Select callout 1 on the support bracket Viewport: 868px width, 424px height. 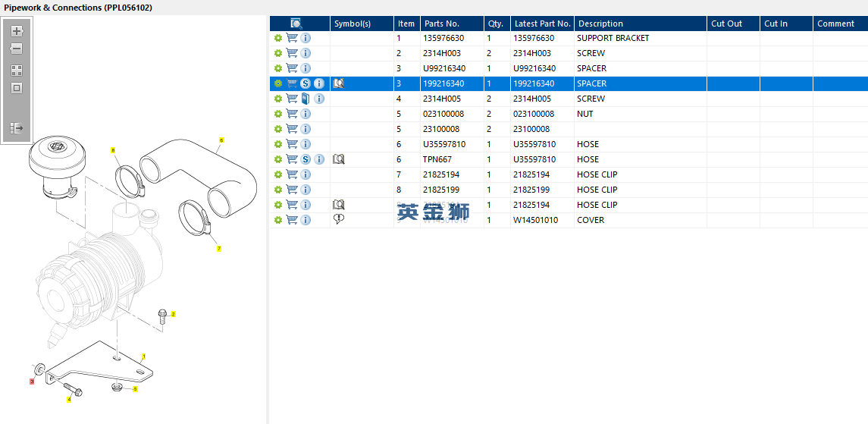145,356
